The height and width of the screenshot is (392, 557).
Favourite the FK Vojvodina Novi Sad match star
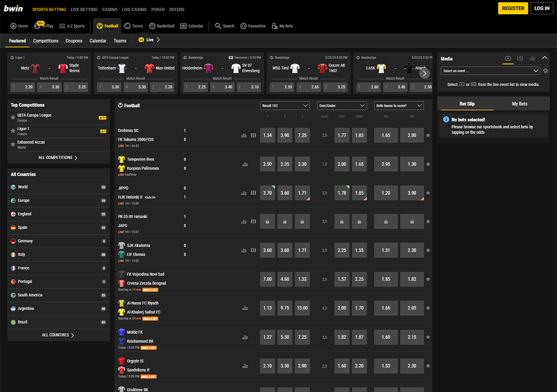tap(428, 279)
